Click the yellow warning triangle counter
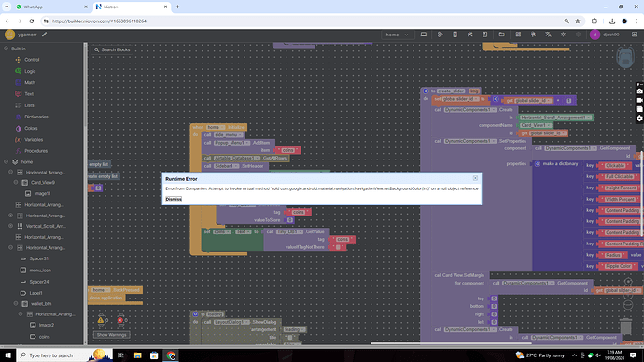 click(x=101, y=320)
